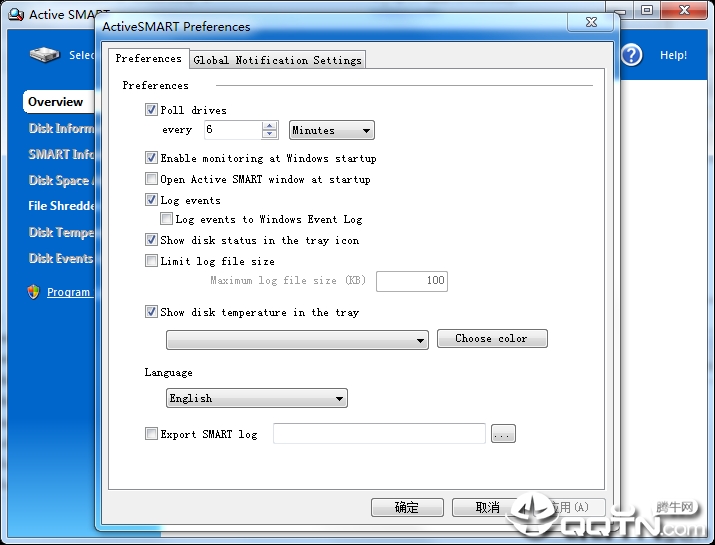Open Disk Space in the sidebar
The width and height of the screenshot is (715, 545).
pyautogui.click(x=61, y=181)
